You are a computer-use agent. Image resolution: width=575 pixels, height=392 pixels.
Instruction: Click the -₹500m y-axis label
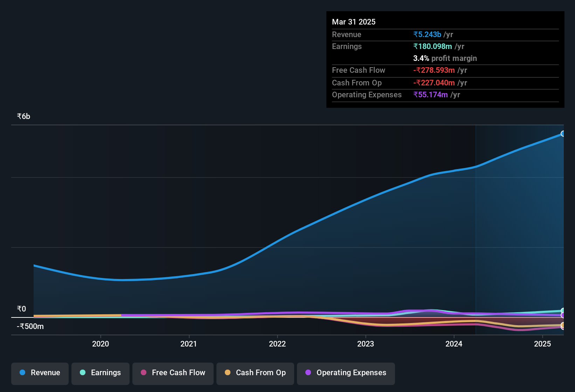point(30,327)
